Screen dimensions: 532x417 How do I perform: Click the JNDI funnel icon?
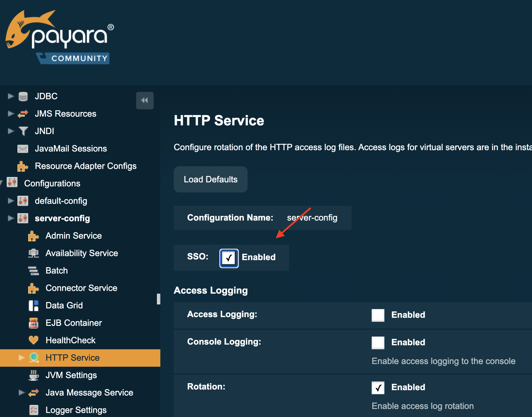(x=23, y=131)
